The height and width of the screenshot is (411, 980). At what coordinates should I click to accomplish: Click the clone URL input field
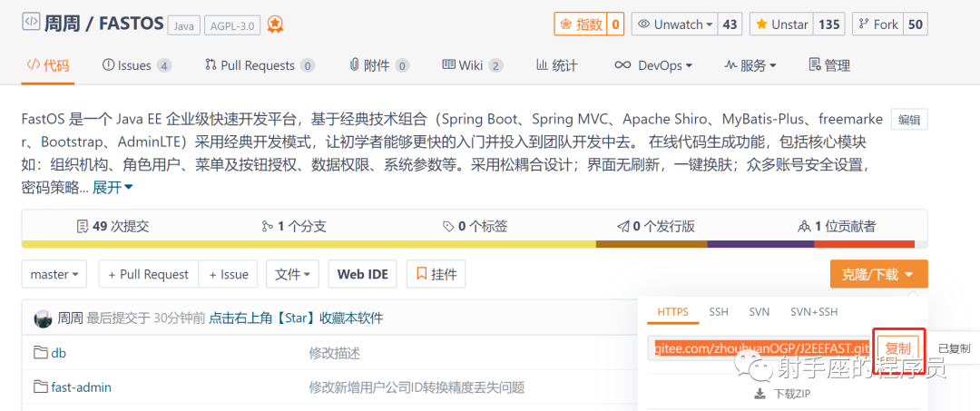760,348
